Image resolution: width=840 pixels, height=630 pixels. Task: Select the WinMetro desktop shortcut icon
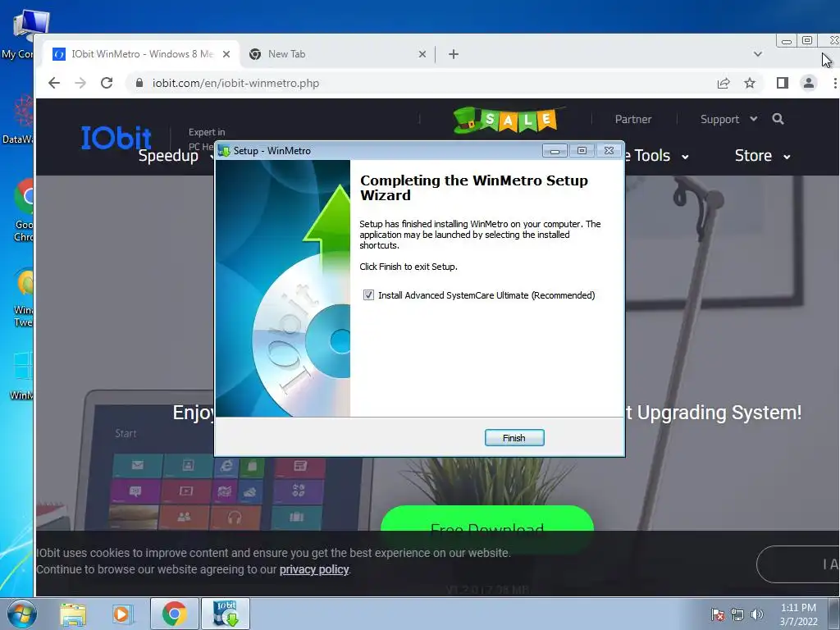(x=21, y=375)
